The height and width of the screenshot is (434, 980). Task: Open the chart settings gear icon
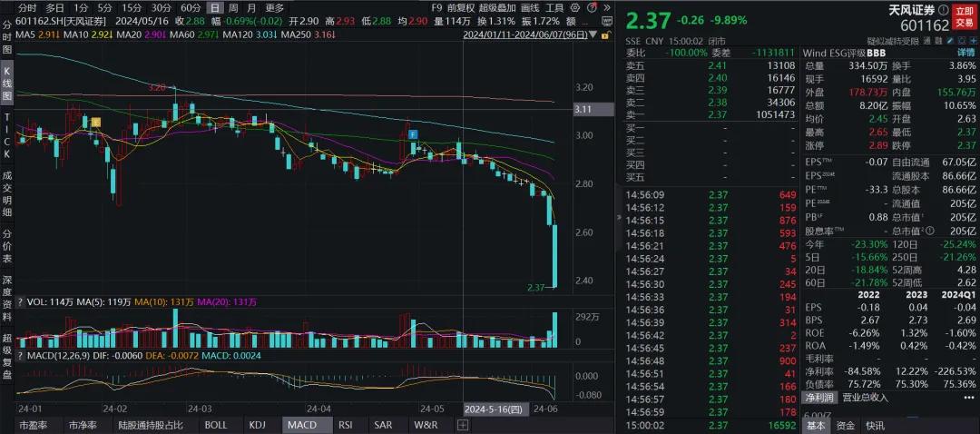click(x=575, y=8)
